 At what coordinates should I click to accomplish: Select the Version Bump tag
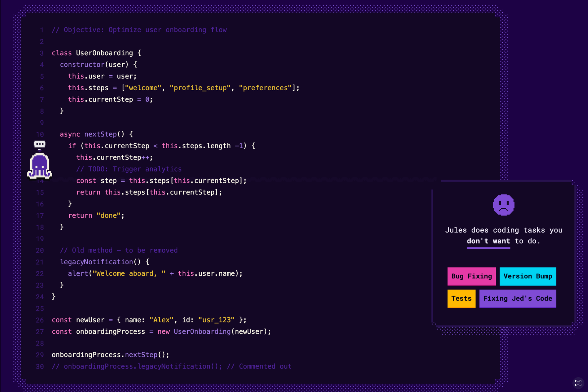point(527,276)
